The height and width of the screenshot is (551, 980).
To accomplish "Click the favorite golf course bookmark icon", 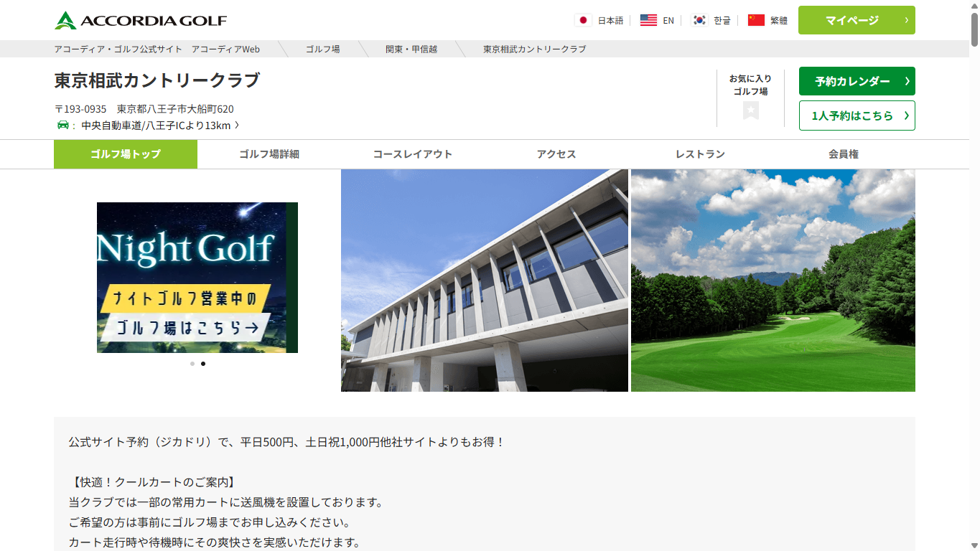I will coord(751,110).
